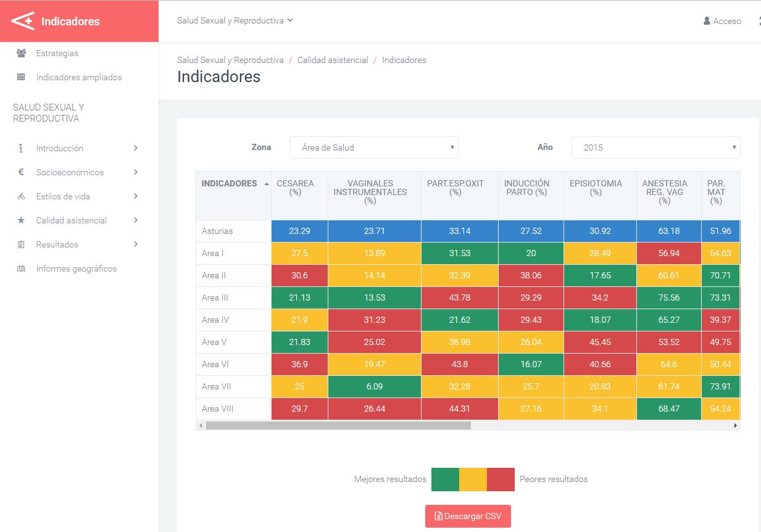Click the Calidad asistencial star icon
This screenshot has width=761, height=532.
tap(21, 220)
